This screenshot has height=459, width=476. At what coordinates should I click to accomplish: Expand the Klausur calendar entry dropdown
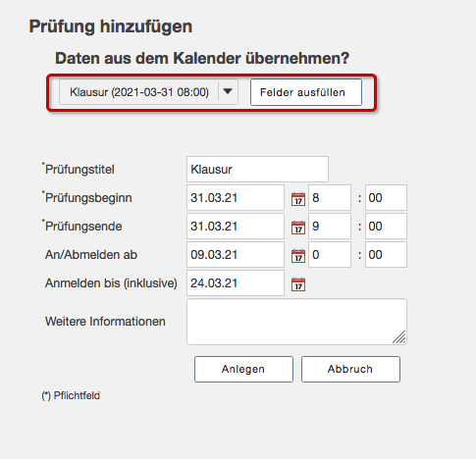pos(148,92)
